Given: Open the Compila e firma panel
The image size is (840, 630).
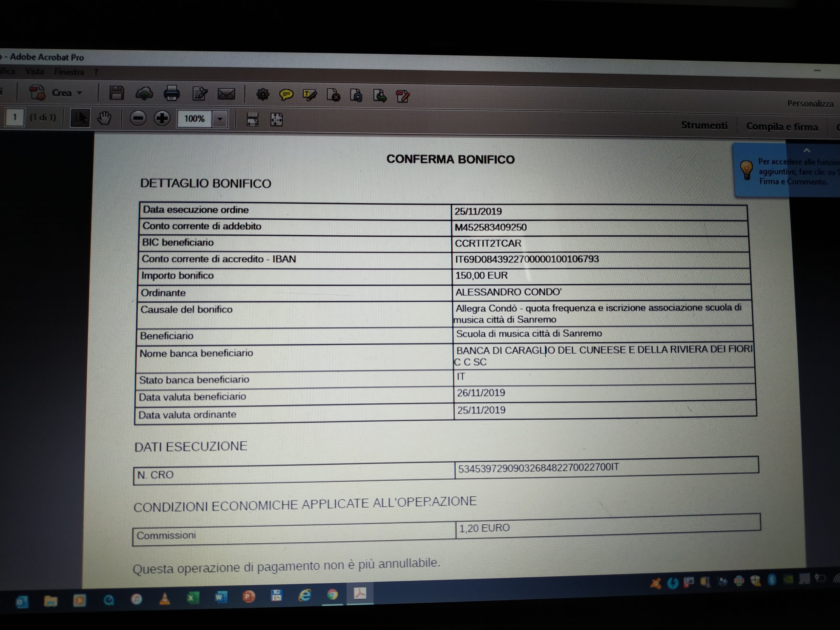Looking at the screenshot, I should click(782, 126).
